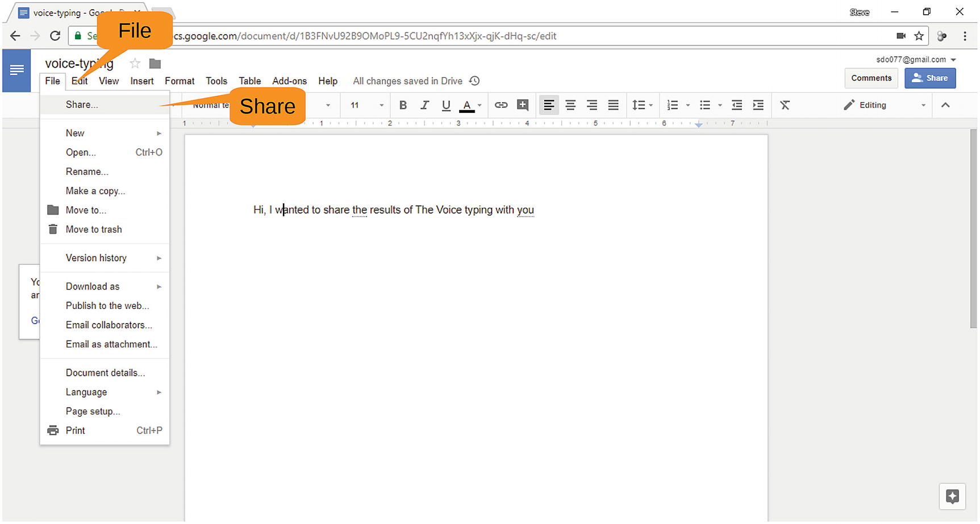Click the Insert link icon

pyautogui.click(x=501, y=105)
